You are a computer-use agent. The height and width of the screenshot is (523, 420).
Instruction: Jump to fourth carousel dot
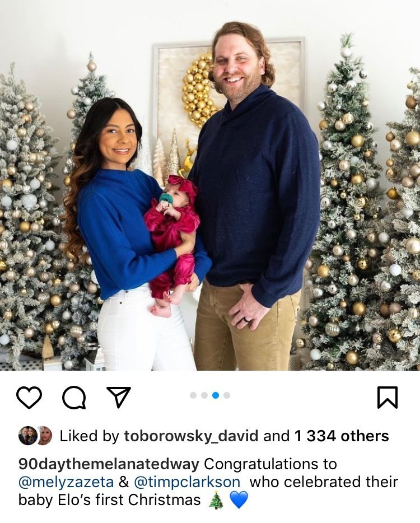[227, 395]
